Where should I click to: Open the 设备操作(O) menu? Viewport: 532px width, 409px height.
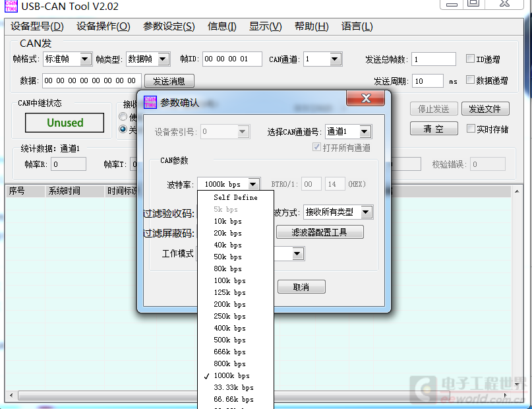click(x=103, y=26)
